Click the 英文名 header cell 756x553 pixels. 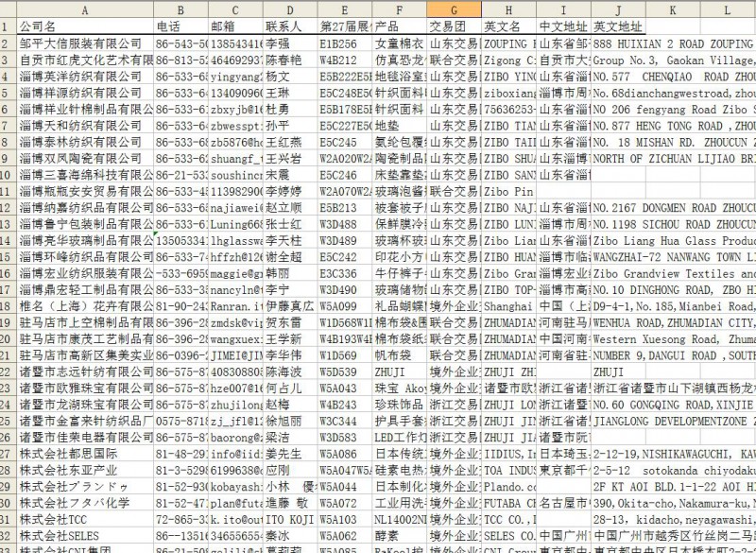pos(508,26)
